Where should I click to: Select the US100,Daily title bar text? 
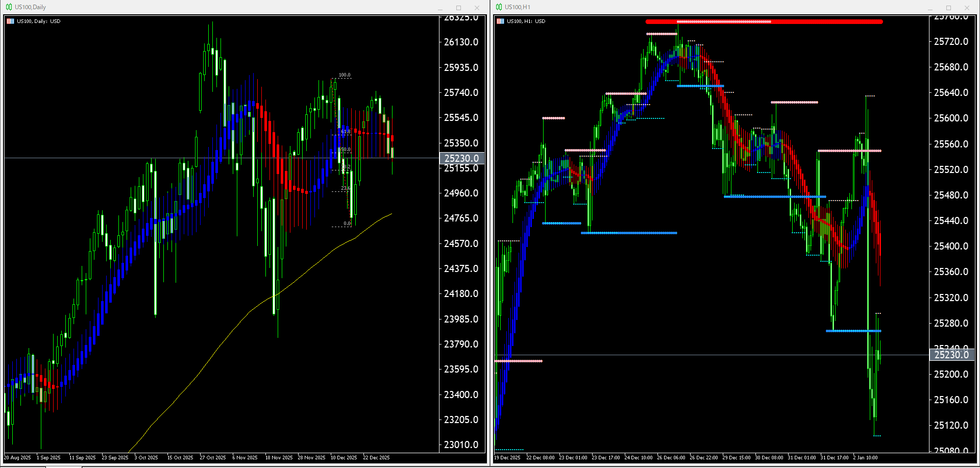[30, 7]
